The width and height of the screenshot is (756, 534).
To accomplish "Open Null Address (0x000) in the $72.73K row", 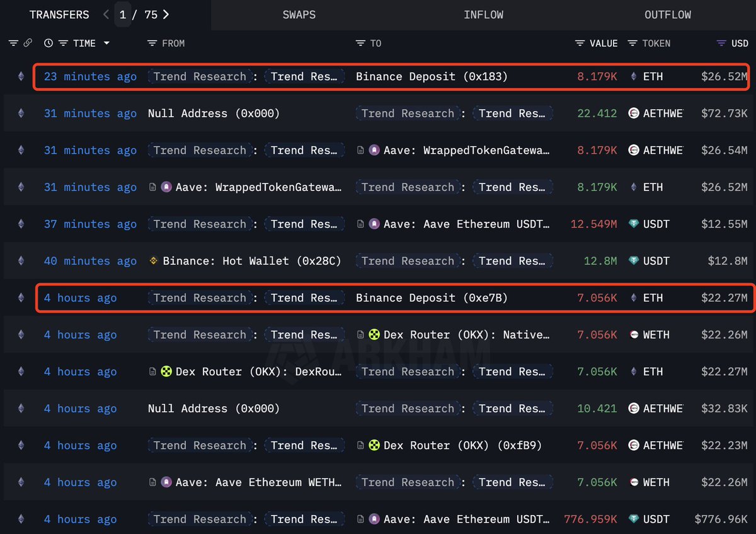I will pos(214,113).
